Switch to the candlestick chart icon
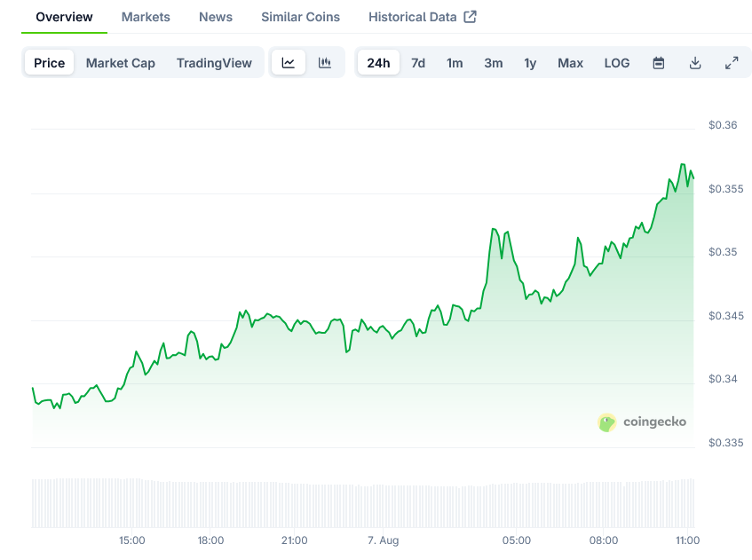 pyautogui.click(x=325, y=63)
